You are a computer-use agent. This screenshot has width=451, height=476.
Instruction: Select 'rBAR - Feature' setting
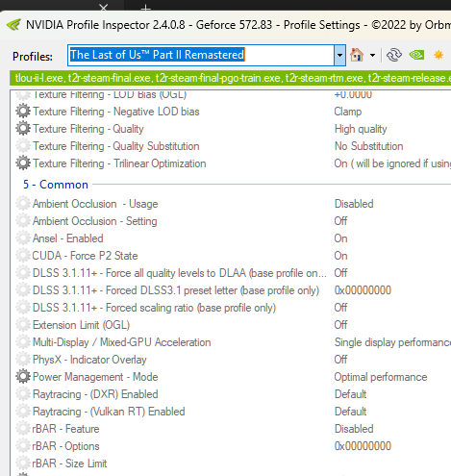[65, 429]
